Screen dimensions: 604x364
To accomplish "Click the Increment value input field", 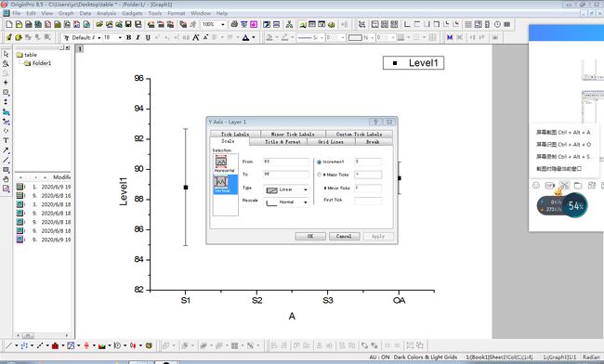I will [x=368, y=162].
